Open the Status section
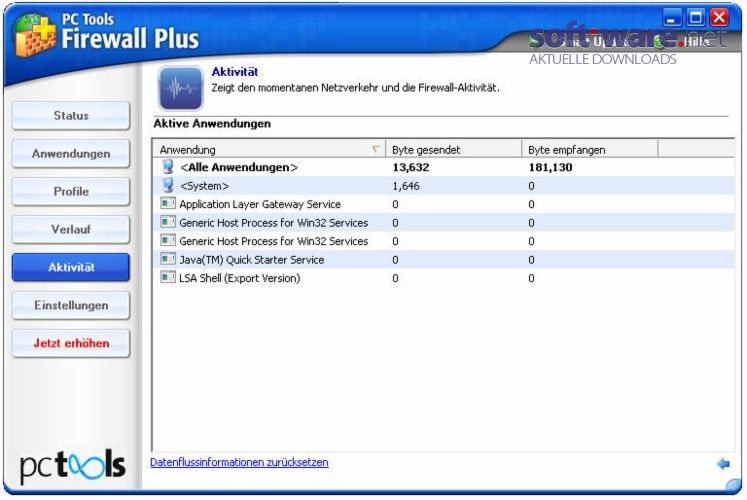The width and height of the screenshot is (747, 500). [x=71, y=116]
